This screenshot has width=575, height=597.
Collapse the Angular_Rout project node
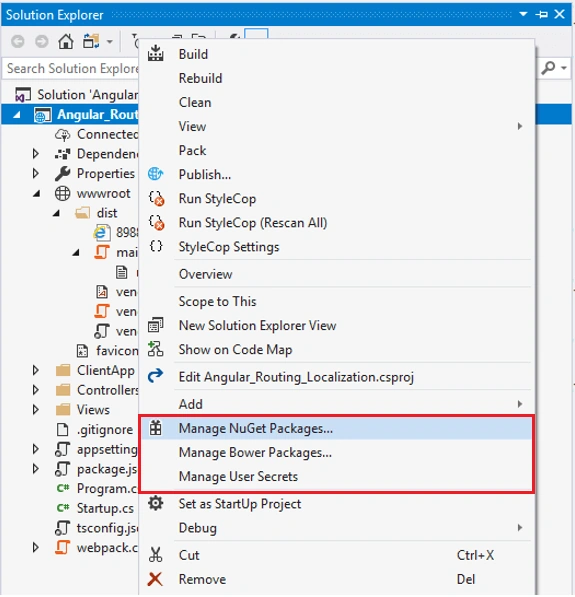tap(17, 115)
